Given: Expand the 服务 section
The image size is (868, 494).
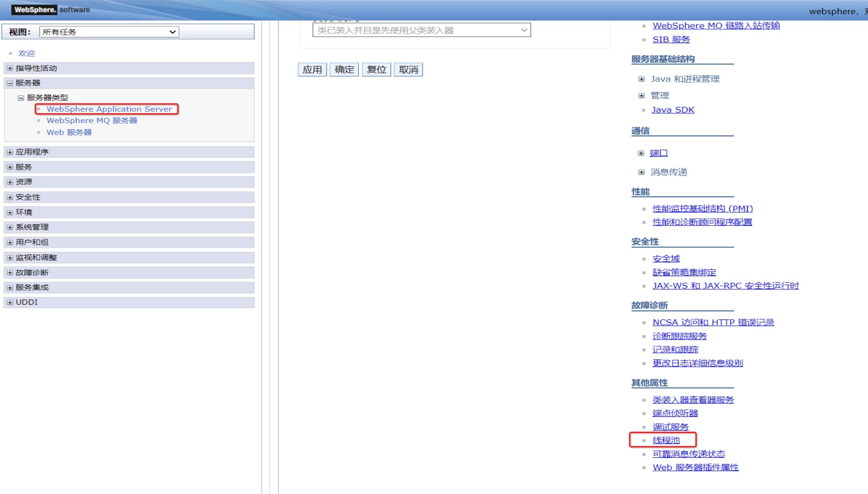Looking at the screenshot, I should click(10, 167).
